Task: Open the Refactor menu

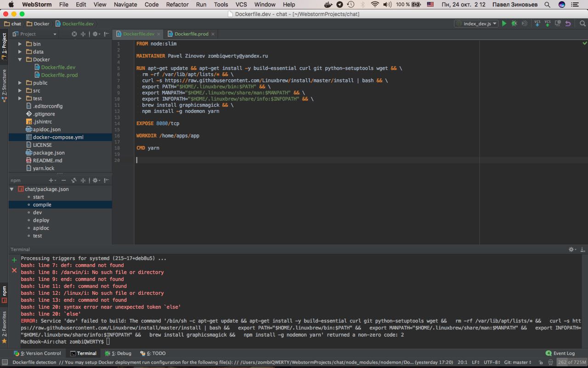Action: (177, 5)
